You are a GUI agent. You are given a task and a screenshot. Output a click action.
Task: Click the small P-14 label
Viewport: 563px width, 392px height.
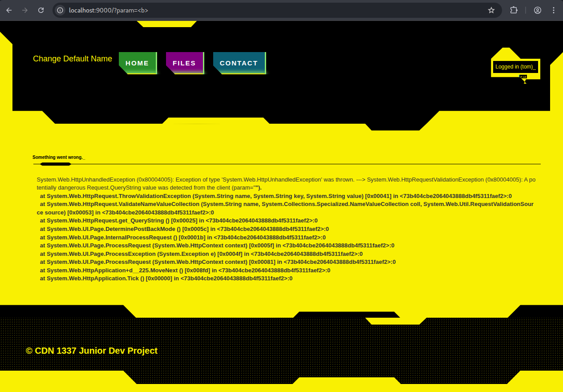[x=523, y=77]
